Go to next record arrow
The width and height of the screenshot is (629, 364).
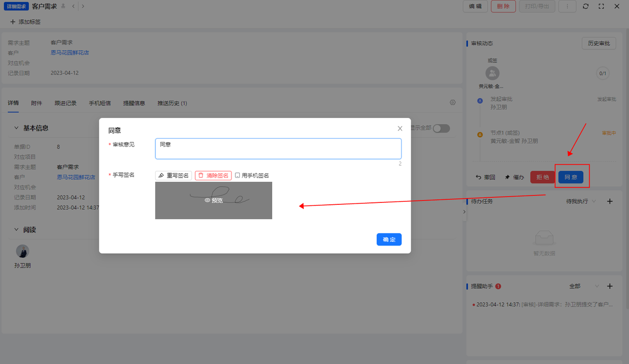[83, 6]
